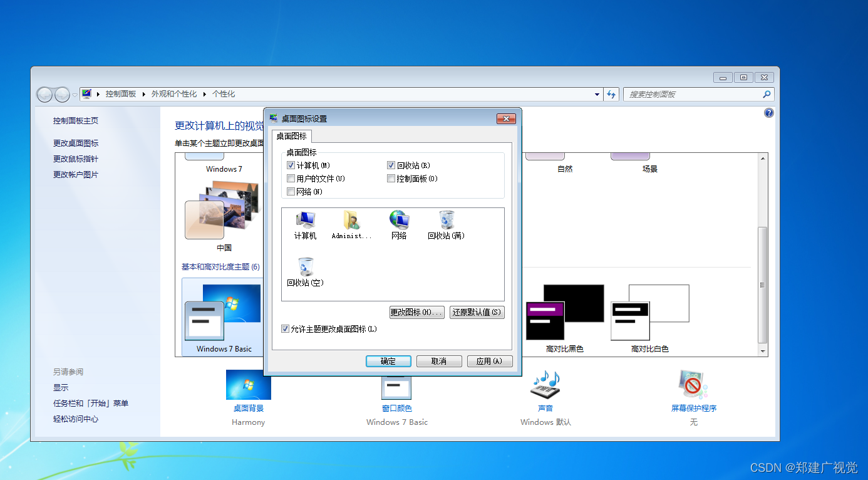Go forward with the right navigation arrow
Image resolution: width=868 pixels, height=480 pixels.
coord(62,95)
